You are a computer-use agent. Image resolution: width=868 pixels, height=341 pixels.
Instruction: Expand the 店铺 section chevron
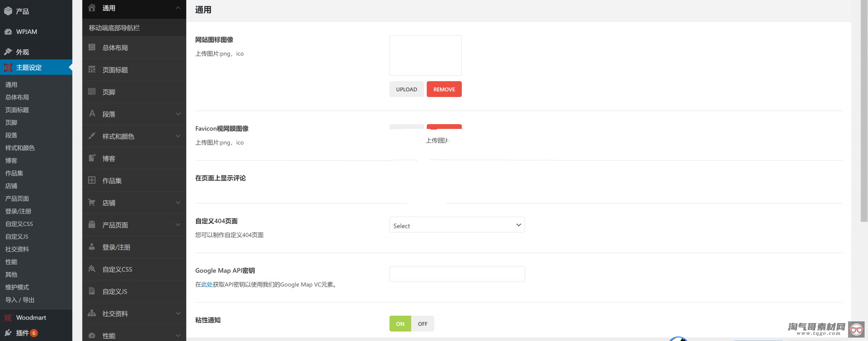pyautogui.click(x=178, y=203)
